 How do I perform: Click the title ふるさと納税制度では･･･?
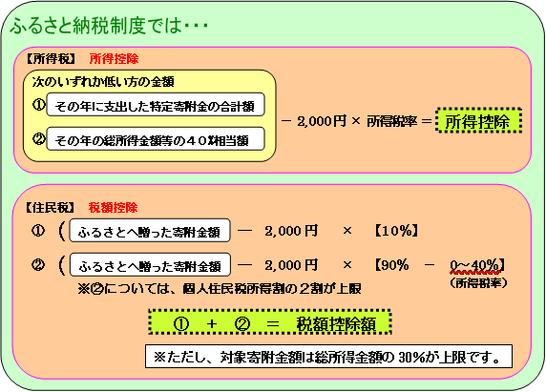tap(109, 25)
